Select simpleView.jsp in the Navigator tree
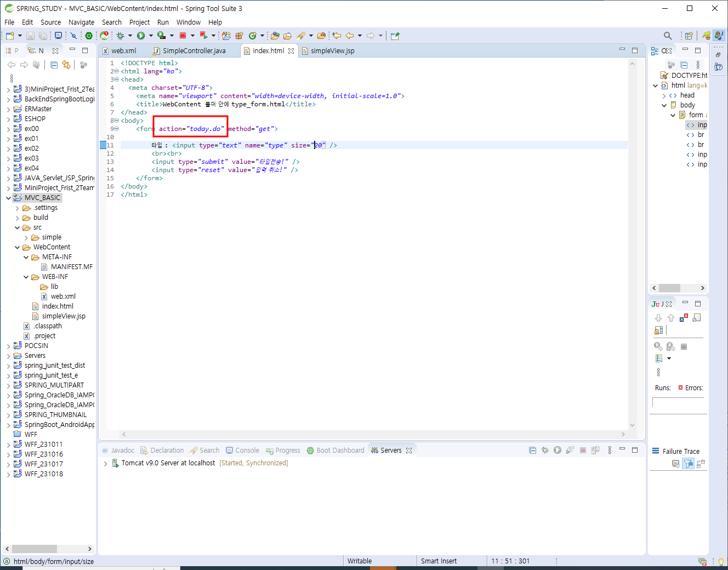The image size is (728, 570). coord(64,316)
